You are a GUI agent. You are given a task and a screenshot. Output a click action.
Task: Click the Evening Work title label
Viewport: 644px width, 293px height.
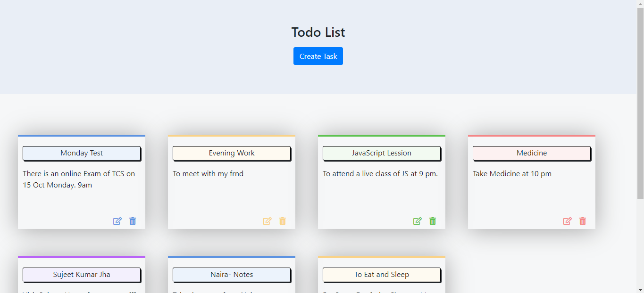232,153
